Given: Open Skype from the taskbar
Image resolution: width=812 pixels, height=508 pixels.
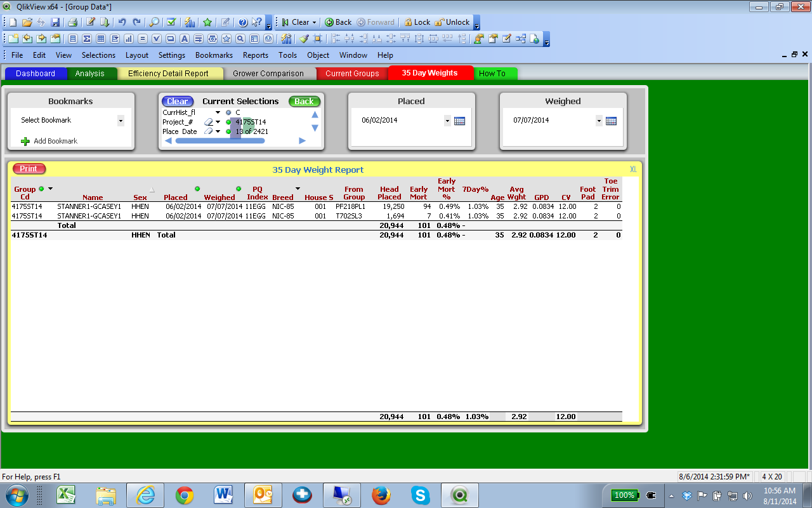Looking at the screenshot, I should (420, 495).
